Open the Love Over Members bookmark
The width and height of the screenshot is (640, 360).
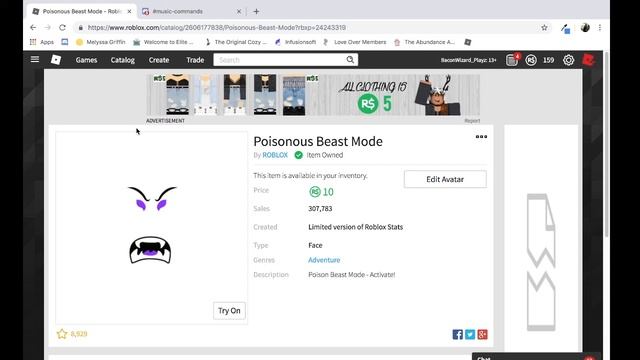point(355,42)
